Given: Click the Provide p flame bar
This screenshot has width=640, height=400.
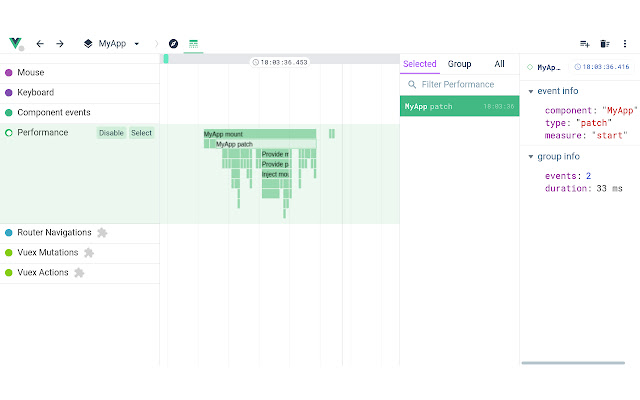Looking at the screenshot, I should pos(275,164).
